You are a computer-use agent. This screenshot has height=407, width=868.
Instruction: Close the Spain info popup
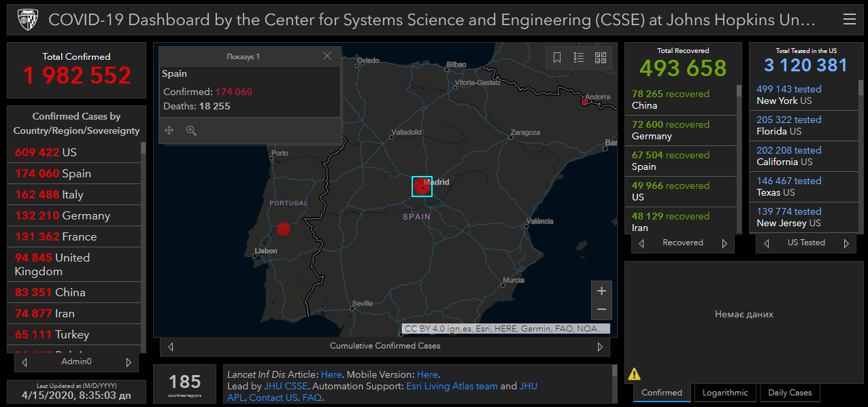tap(327, 56)
